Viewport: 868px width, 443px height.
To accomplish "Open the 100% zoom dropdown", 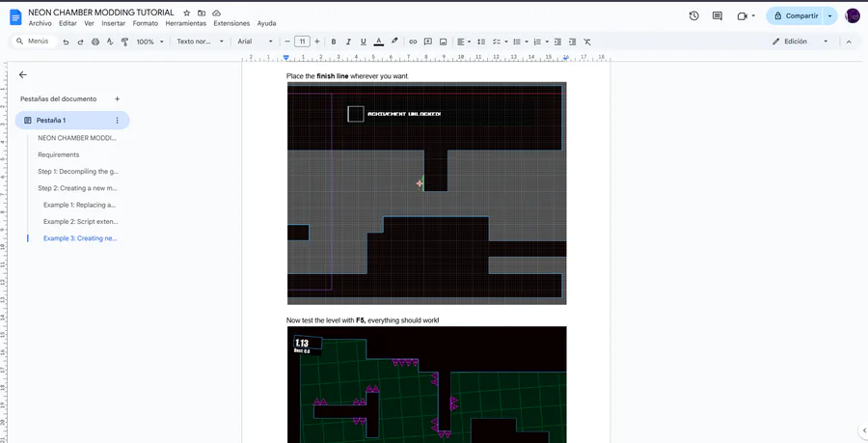I will point(150,42).
